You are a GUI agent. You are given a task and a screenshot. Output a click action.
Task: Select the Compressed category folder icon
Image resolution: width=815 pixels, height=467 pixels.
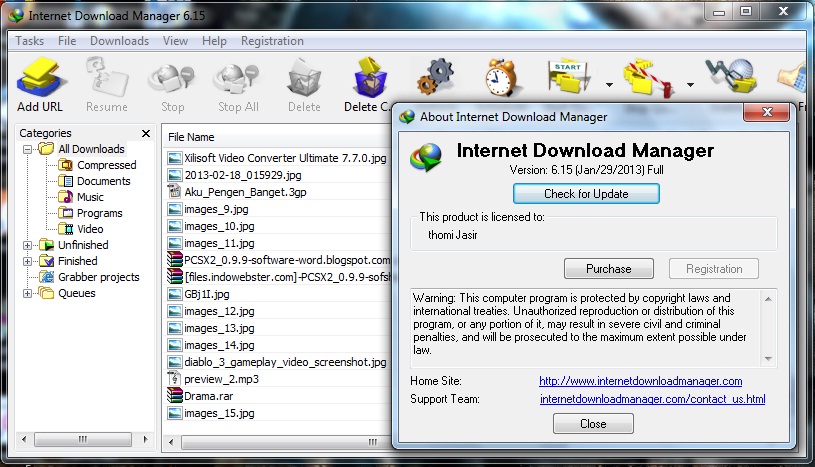[x=65, y=165]
